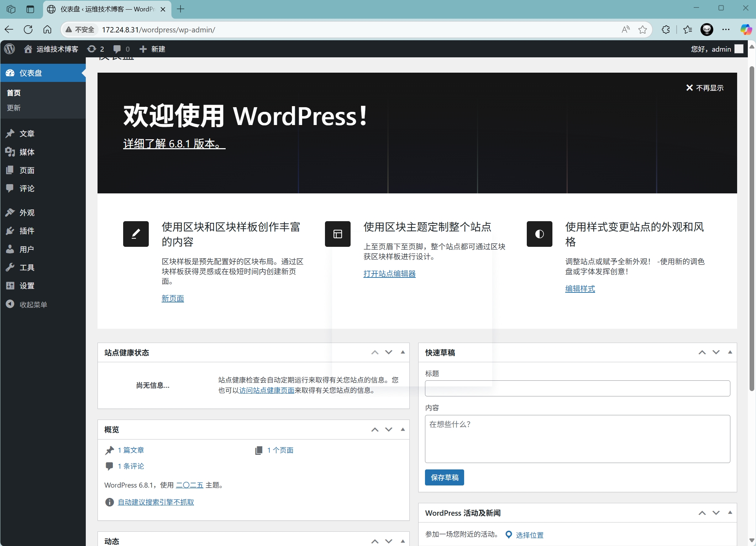Collapse the 快速草稿 panel
Image resolution: width=756 pixels, height=546 pixels.
730,352
